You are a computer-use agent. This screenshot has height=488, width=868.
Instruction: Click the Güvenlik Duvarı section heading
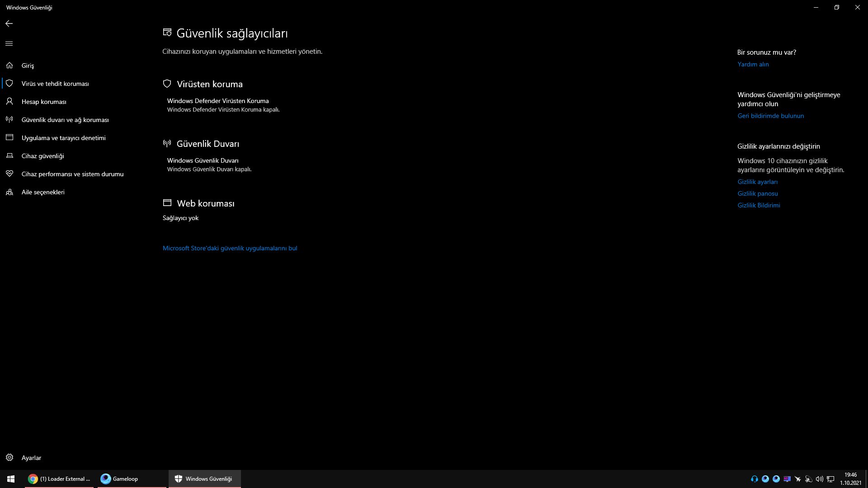click(208, 144)
